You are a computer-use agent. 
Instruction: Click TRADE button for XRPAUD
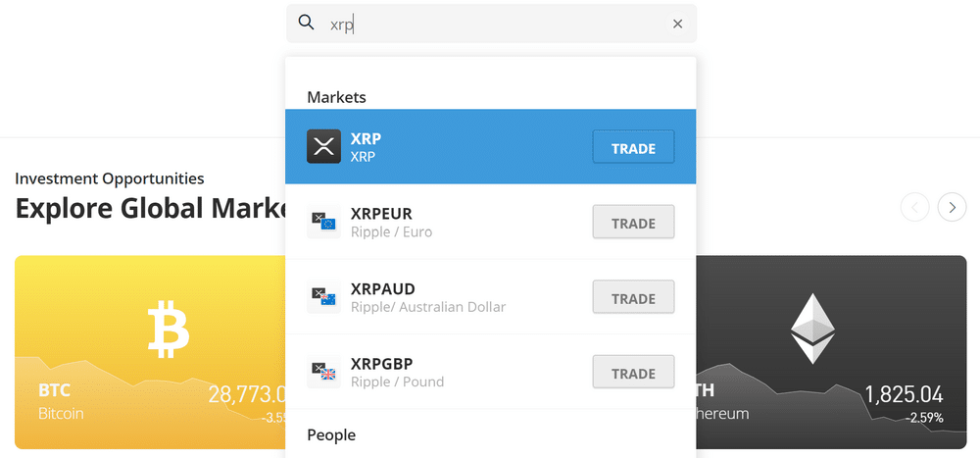pyautogui.click(x=634, y=297)
